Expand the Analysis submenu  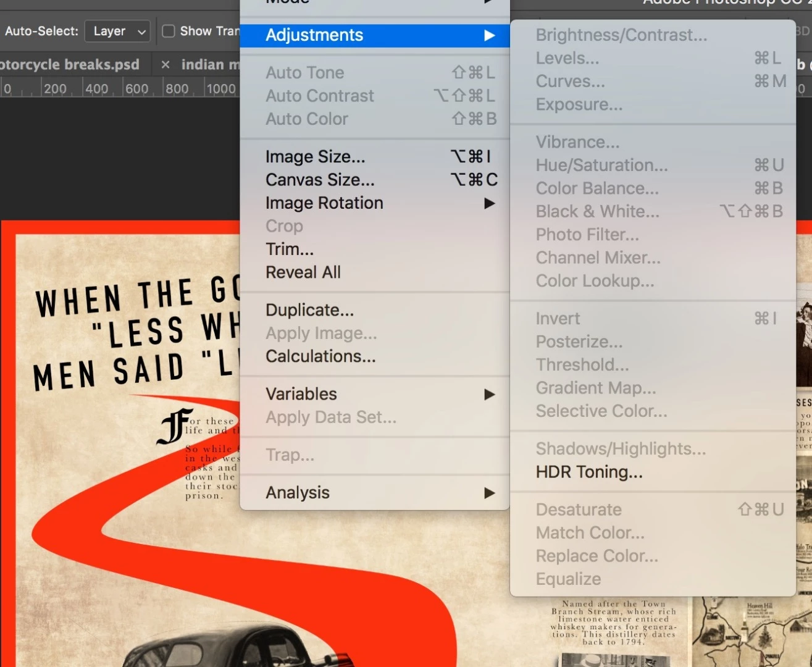point(375,493)
